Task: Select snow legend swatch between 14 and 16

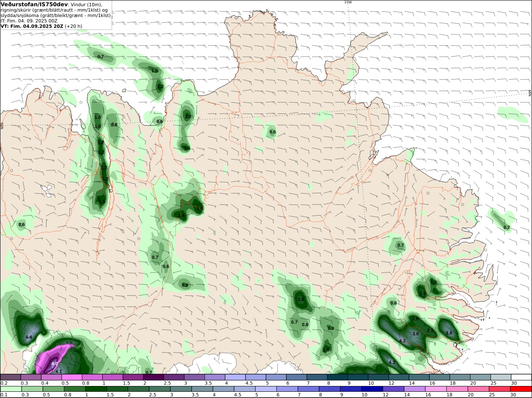Action: [419, 377]
